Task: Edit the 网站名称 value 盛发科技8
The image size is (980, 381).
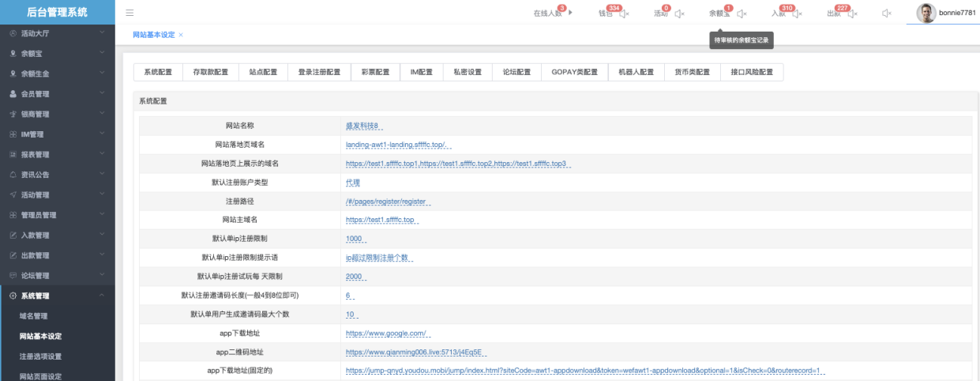Action: [x=363, y=126]
